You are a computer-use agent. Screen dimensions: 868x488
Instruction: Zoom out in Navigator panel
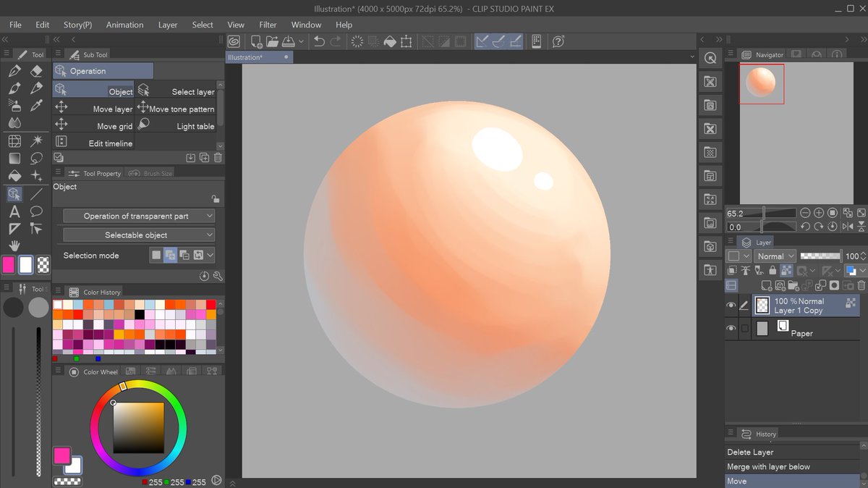pos(805,213)
